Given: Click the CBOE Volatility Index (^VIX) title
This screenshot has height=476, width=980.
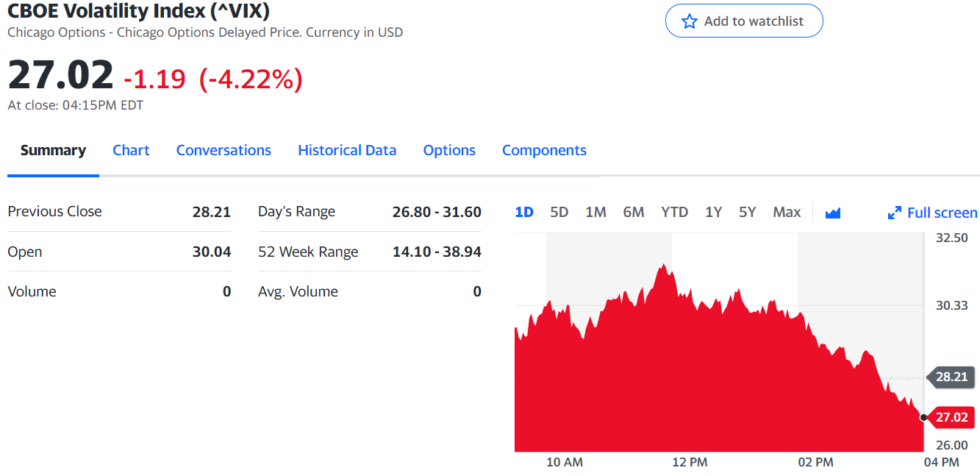Looking at the screenshot, I should pos(138,10).
